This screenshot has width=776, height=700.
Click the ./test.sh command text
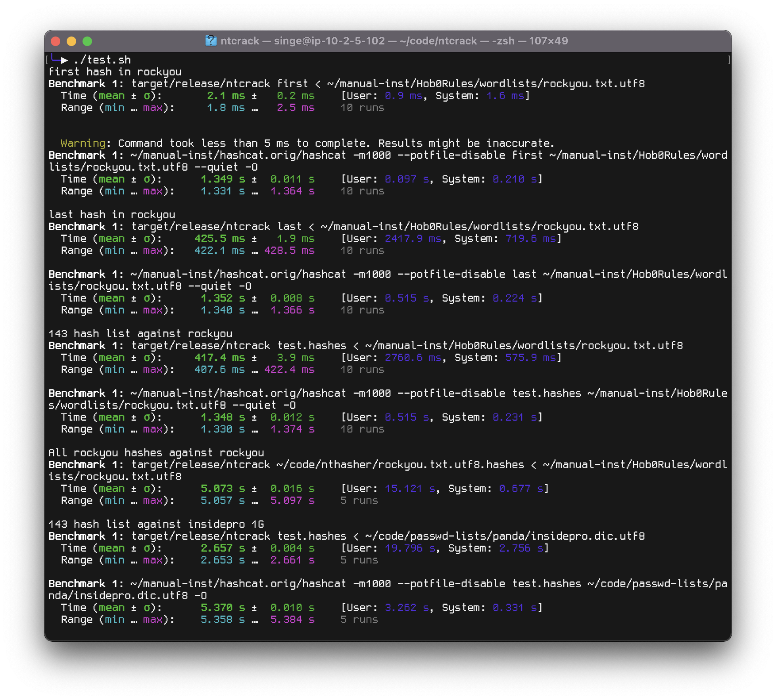pyautogui.click(x=102, y=60)
